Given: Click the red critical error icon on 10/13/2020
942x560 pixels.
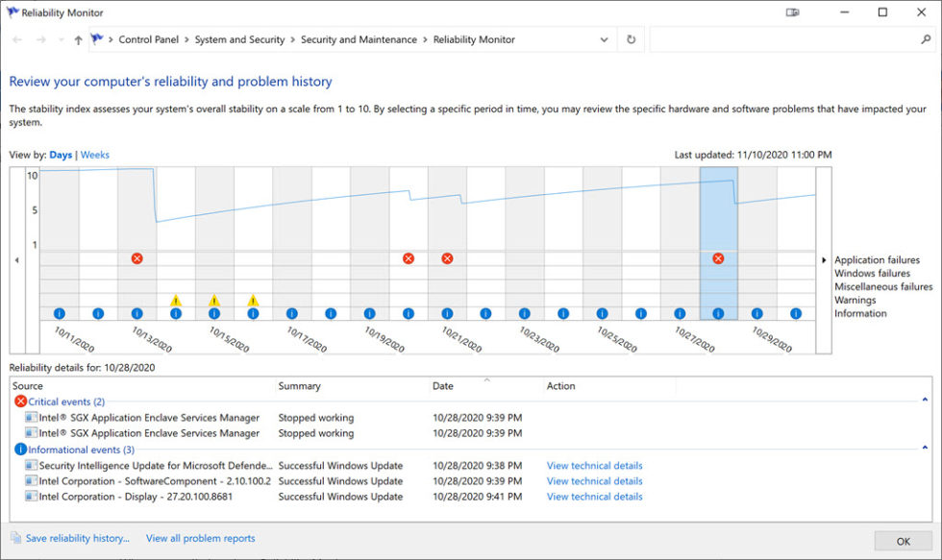Looking at the screenshot, I should 136,257.
